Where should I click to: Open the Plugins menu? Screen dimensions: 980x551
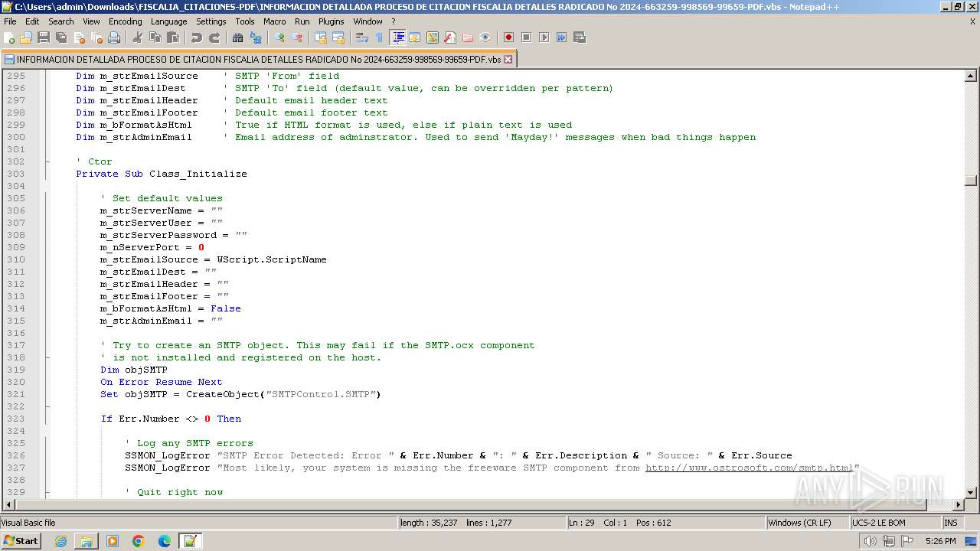tap(332, 21)
